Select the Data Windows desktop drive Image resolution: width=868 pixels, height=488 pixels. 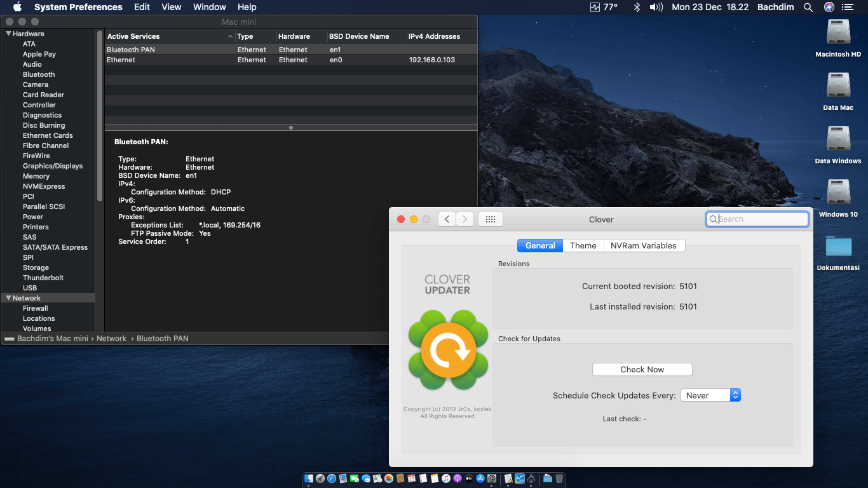pos(838,145)
